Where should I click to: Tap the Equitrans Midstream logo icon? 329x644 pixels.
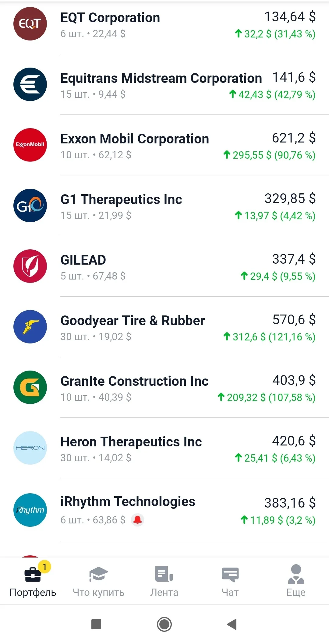(30, 84)
